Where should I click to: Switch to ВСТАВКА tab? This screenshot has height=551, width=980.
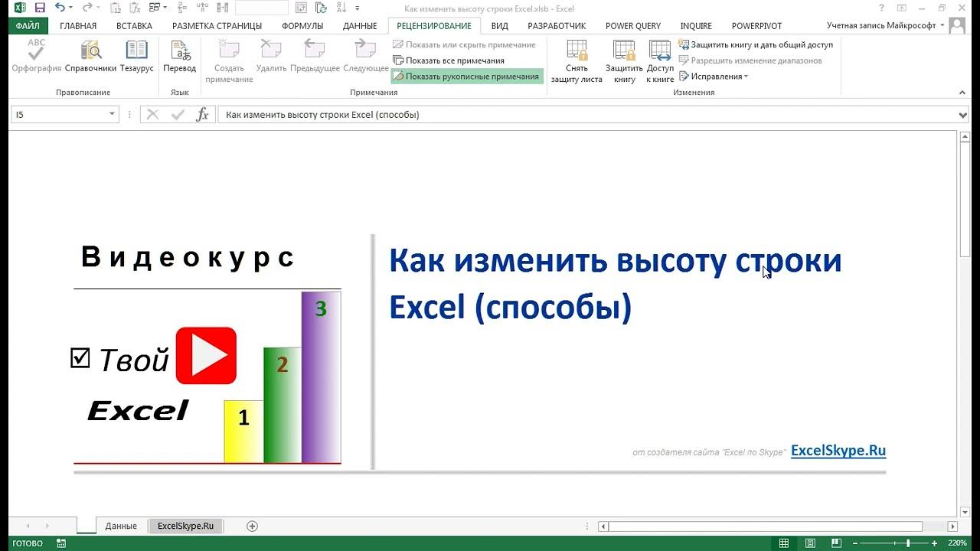[x=134, y=26]
